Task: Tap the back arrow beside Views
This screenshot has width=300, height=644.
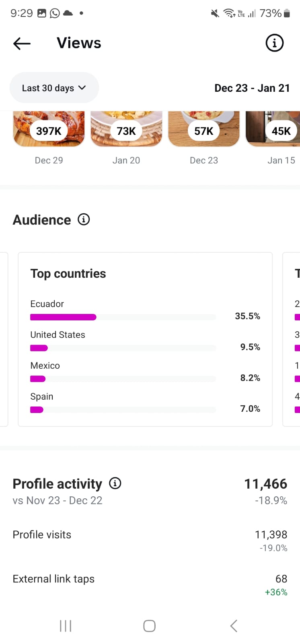Action: pyautogui.click(x=22, y=43)
